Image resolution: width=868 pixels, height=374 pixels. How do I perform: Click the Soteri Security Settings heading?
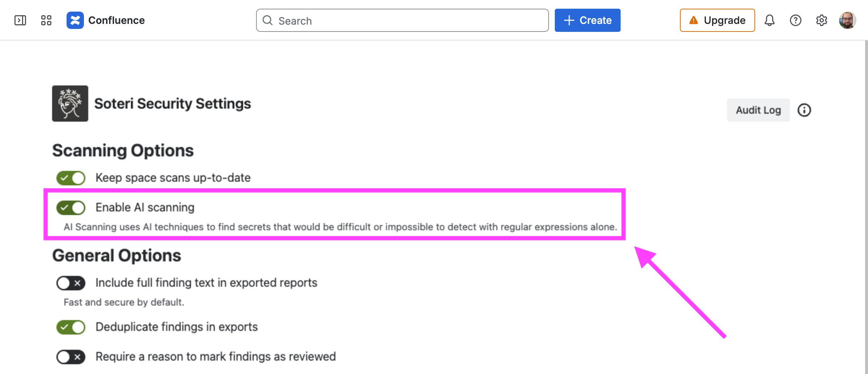[x=173, y=104]
